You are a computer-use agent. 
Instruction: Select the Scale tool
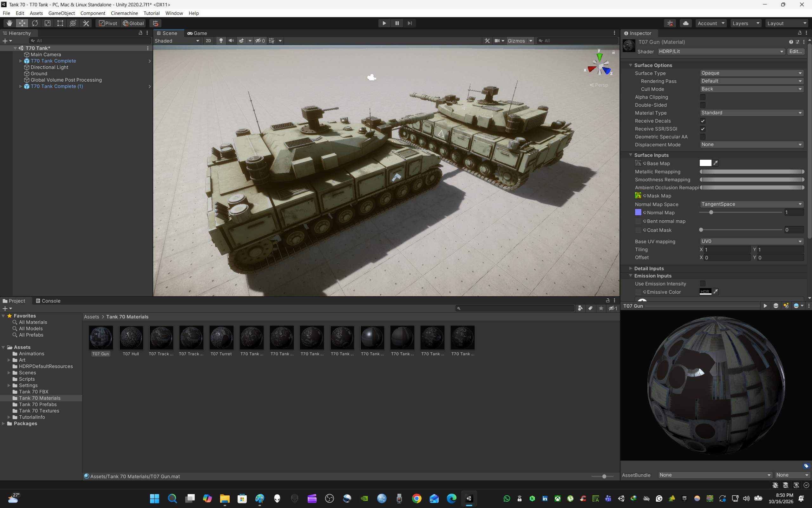tap(48, 23)
